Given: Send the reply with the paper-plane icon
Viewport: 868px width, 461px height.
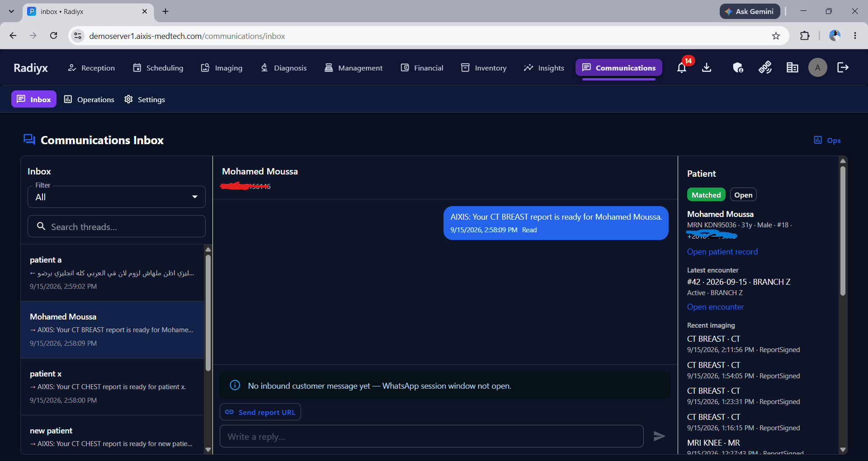Looking at the screenshot, I should 660,436.
